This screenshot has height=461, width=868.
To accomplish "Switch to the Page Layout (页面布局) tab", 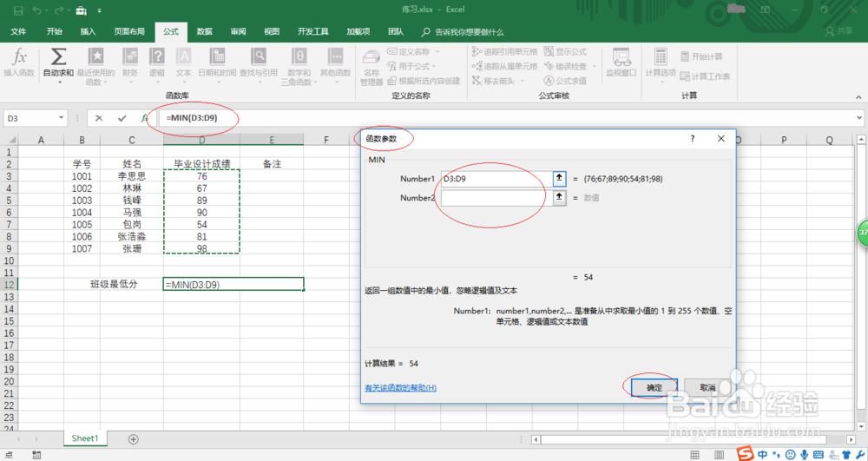I will [x=129, y=31].
